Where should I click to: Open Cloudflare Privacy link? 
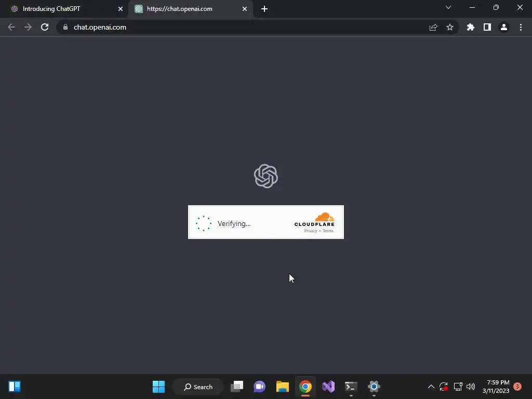tap(311, 231)
